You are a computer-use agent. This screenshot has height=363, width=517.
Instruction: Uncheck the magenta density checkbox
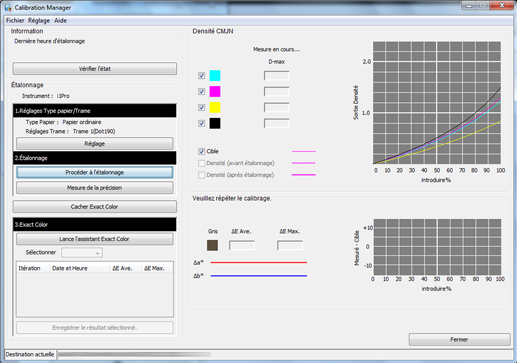point(201,91)
